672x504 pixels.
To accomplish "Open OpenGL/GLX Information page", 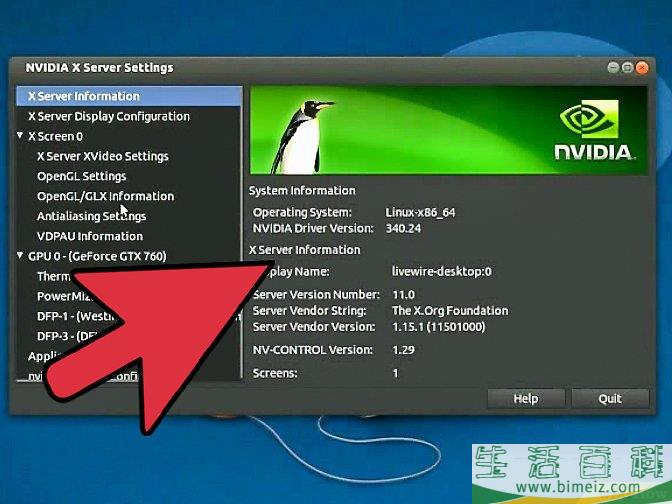I will tap(105, 196).
